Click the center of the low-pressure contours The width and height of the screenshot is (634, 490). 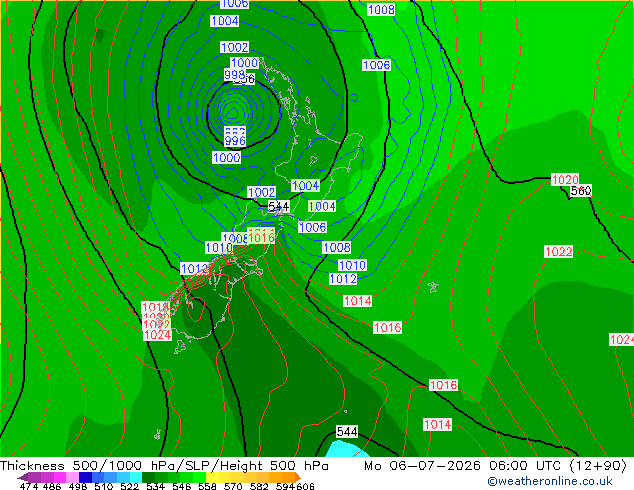click(x=232, y=114)
